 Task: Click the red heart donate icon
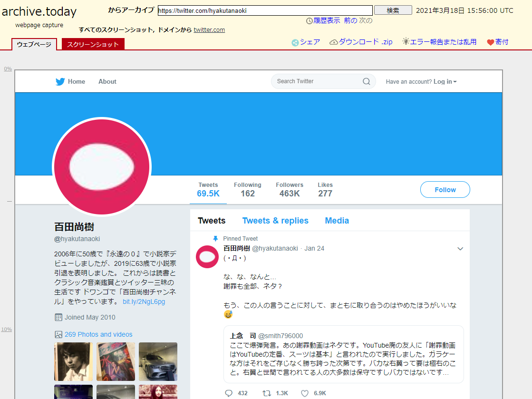(x=491, y=42)
